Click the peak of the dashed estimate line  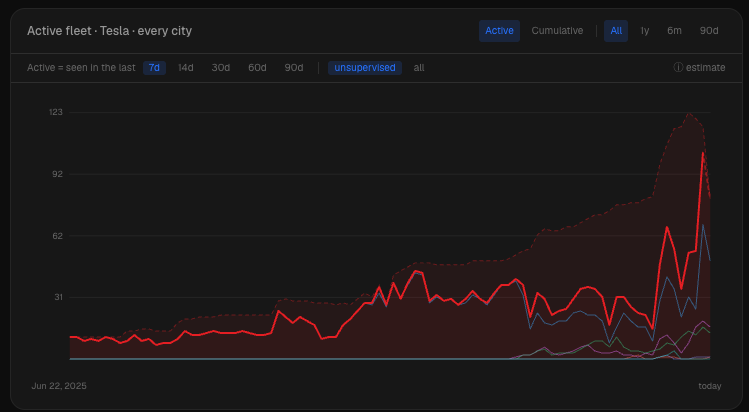click(x=688, y=114)
